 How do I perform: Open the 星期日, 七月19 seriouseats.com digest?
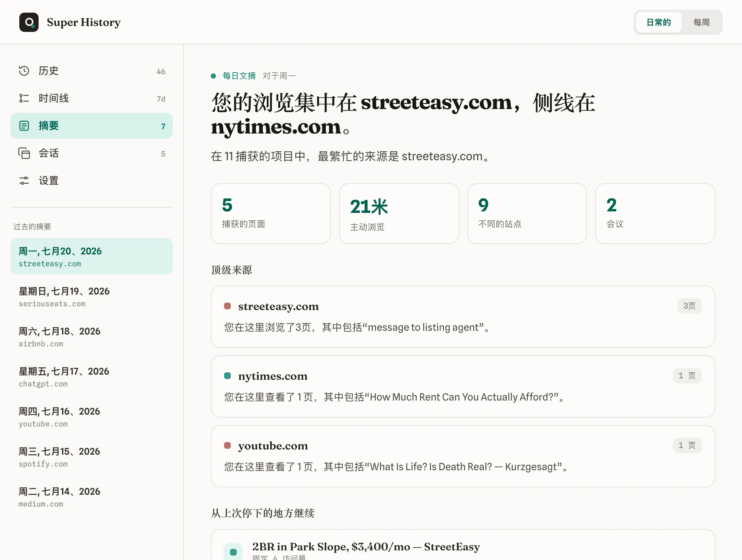[x=92, y=297]
